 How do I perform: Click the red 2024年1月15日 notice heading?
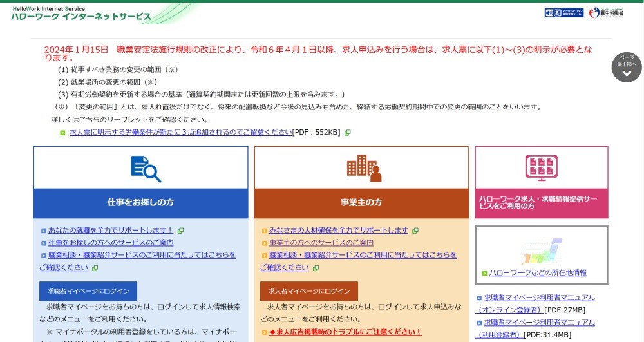click(318, 53)
